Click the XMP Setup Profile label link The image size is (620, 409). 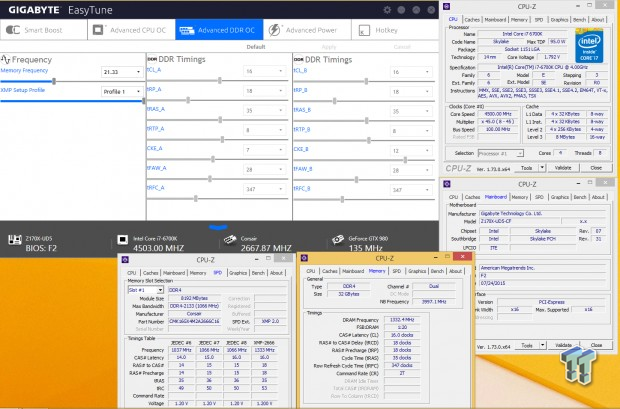23,90
